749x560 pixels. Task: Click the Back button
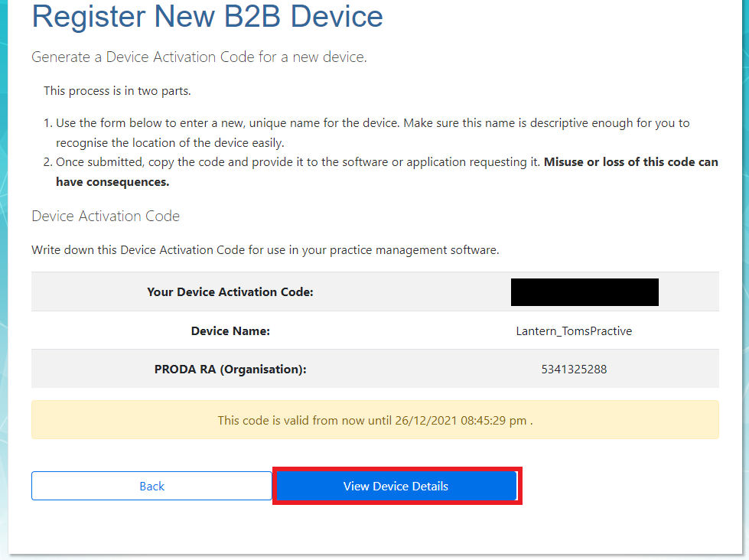point(151,486)
